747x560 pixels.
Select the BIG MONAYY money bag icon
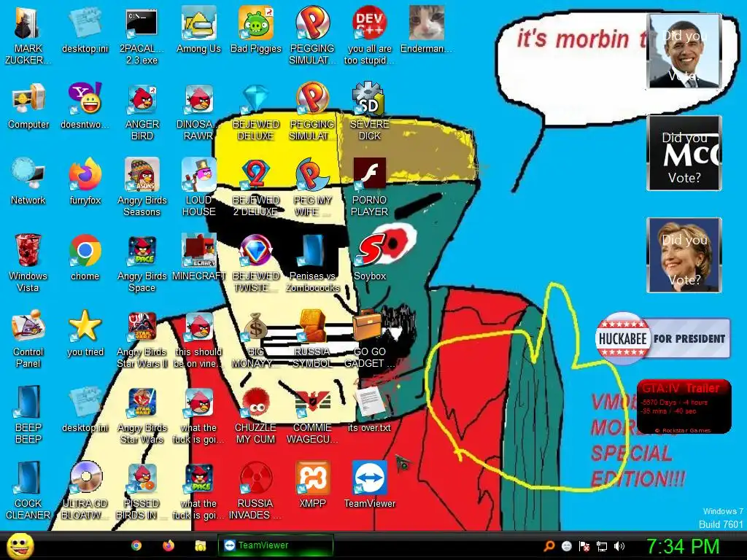click(x=256, y=338)
